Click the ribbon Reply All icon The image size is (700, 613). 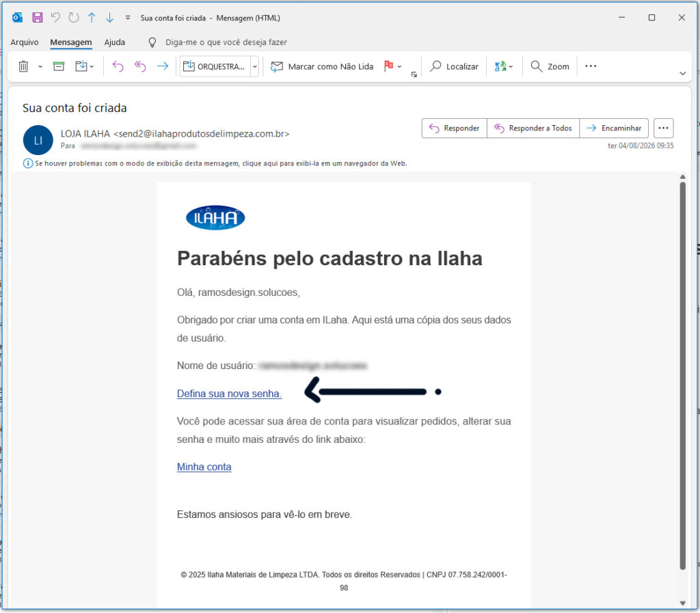tap(140, 66)
